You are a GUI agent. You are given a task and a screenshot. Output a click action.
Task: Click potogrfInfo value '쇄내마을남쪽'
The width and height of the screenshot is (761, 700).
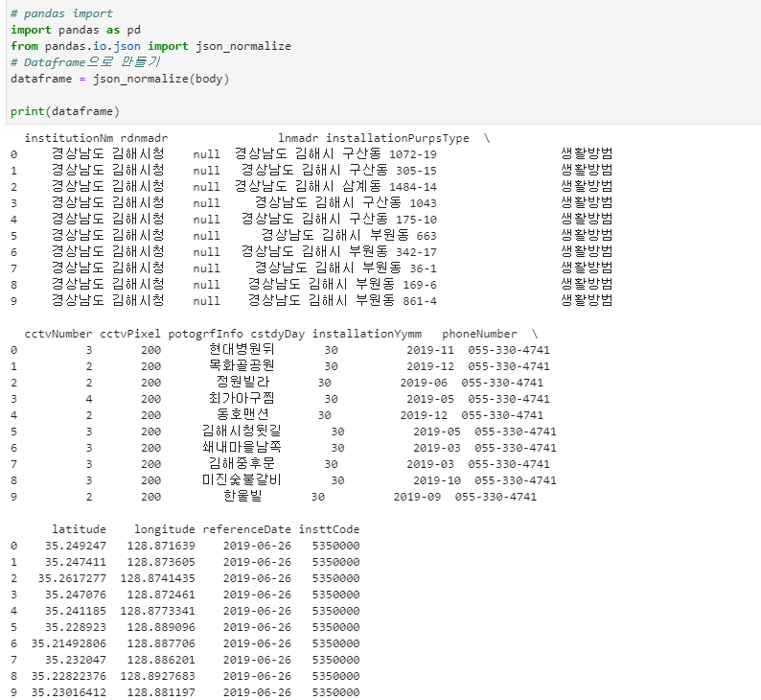pos(242,448)
